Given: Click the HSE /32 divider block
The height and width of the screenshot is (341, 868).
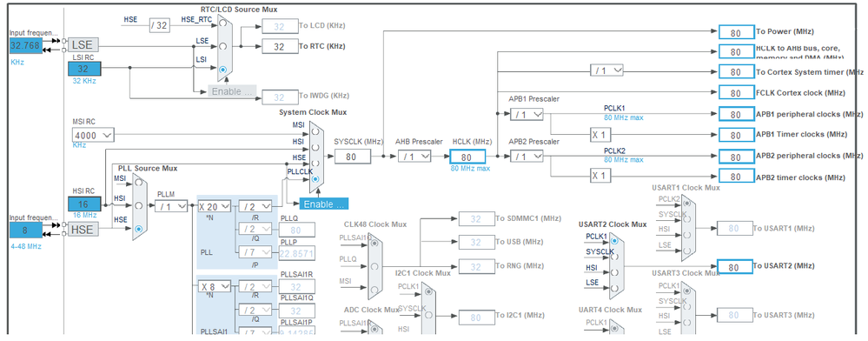Looking at the screenshot, I should tap(159, 25).
